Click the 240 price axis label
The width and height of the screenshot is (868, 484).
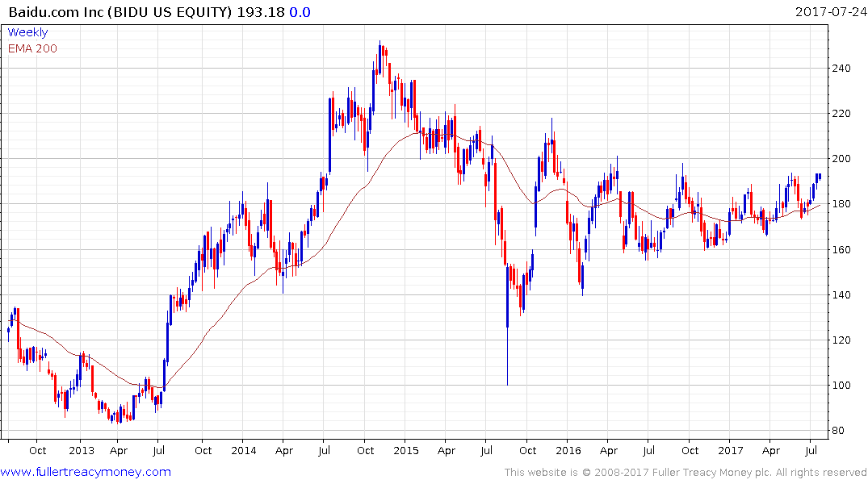click(841, 68)
